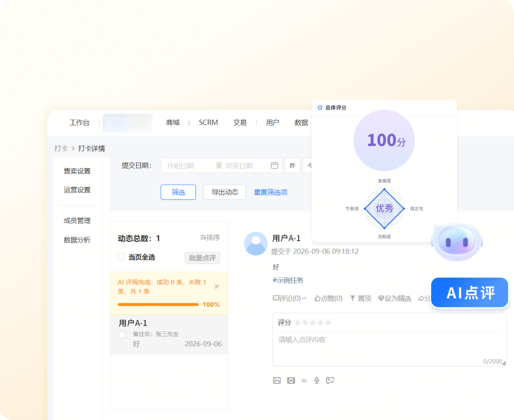Click the 筛选 filter button
The width and height of the screenshot is (514, 420).
coord(178,192)
